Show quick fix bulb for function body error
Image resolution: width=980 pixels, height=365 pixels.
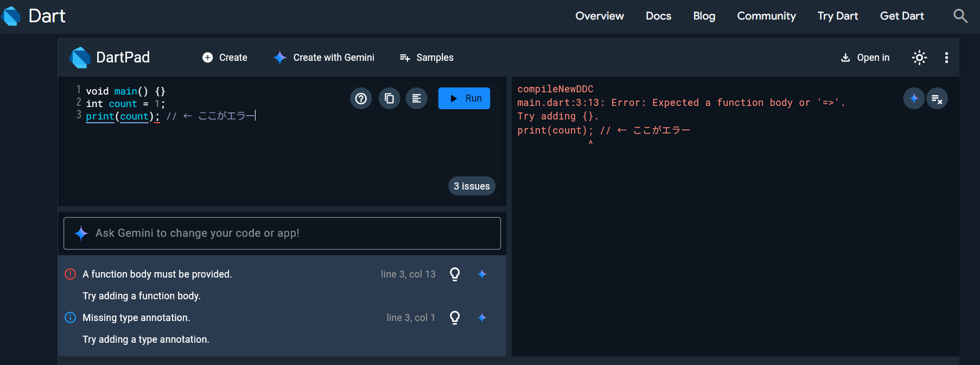[455, 274]
